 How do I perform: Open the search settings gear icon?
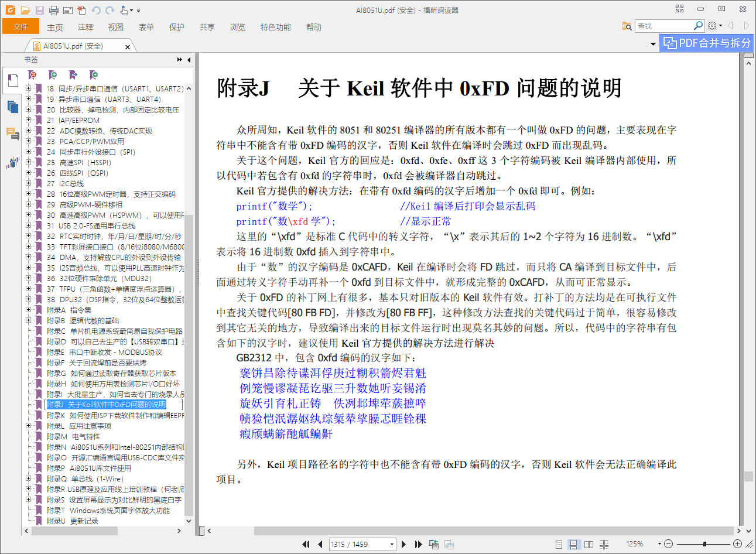[712, 26]
